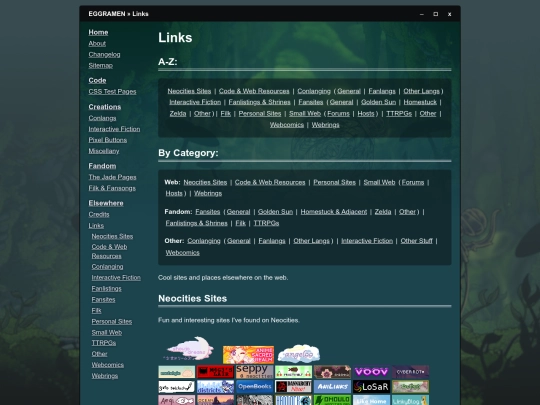This screenshot has width=540, height=405.
Task: Open Filk & Fansongs in sidebar
Action: [x=112, y=188]
